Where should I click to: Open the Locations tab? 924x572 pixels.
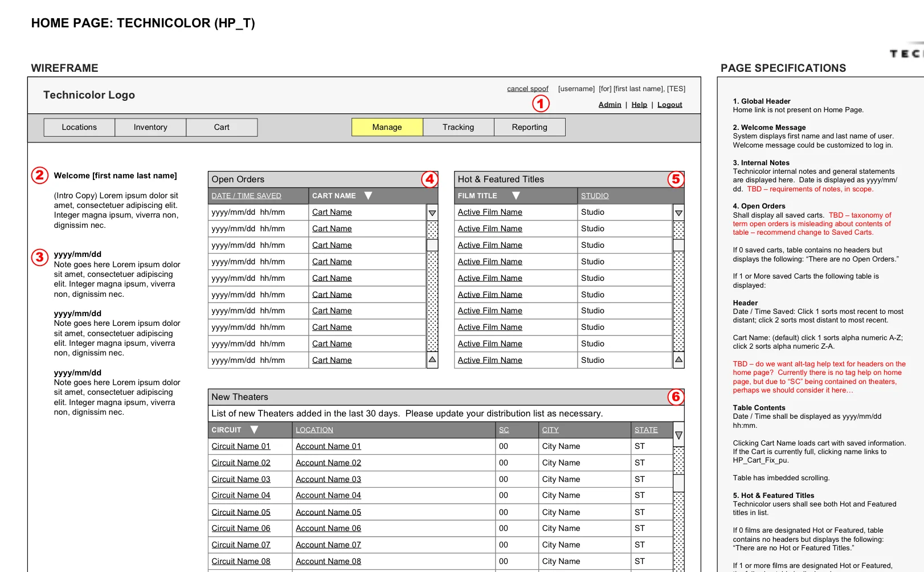[x=79, y=127]
